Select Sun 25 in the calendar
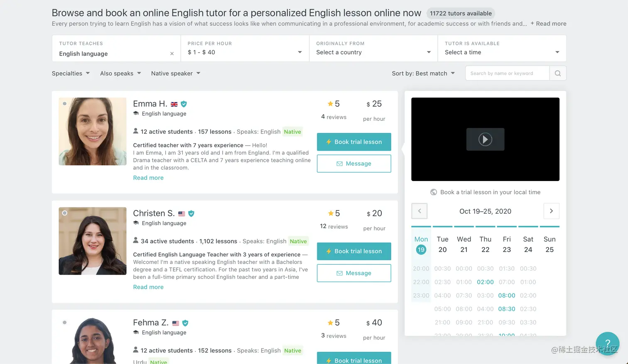The width and height of the screenshot is (628, 364). (x=549, y=244)
